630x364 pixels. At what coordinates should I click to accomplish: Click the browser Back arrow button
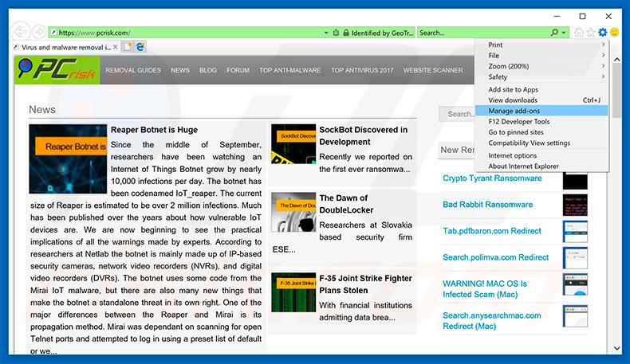coord(20,32)
